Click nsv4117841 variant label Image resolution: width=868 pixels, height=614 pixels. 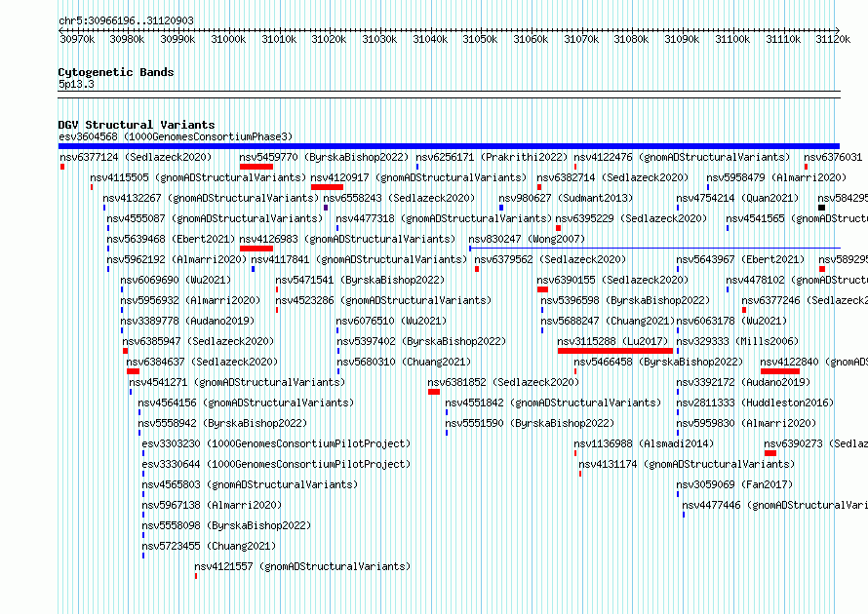(359, 259)
